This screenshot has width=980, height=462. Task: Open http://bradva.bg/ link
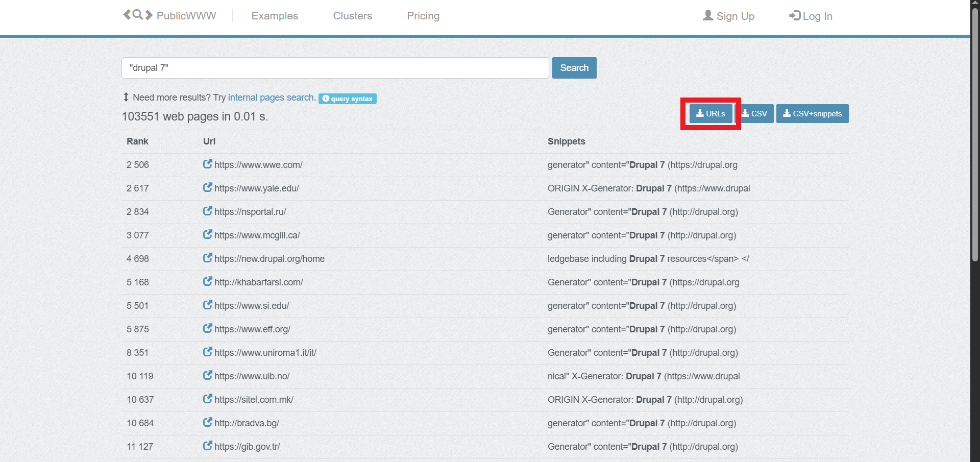click(247, 423)
